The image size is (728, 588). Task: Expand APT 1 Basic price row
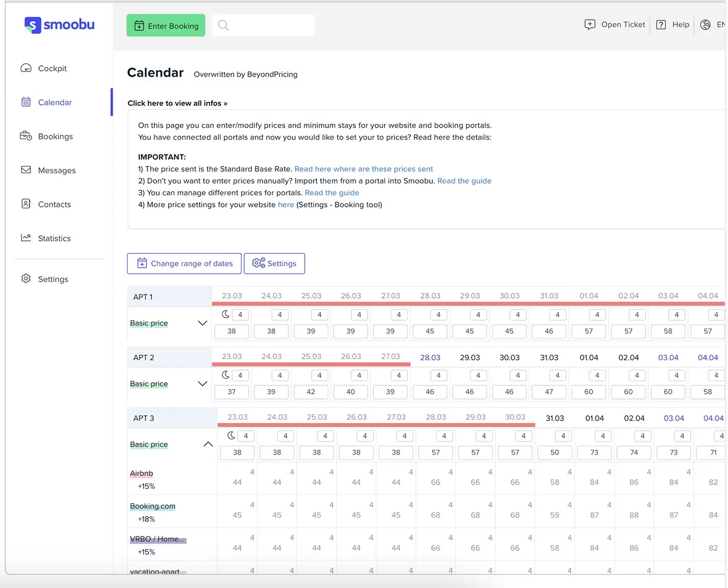pos(202,323)
